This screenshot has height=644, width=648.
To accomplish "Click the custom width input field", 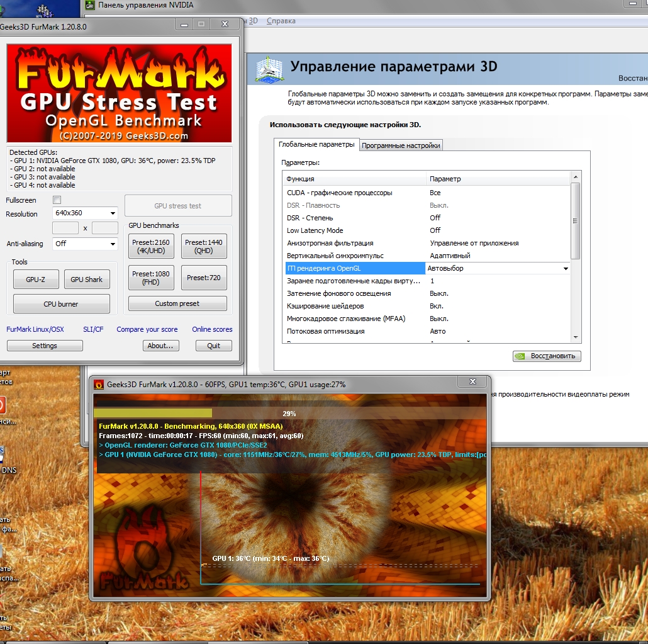I will pyautogui.click(x=65, y=228).
